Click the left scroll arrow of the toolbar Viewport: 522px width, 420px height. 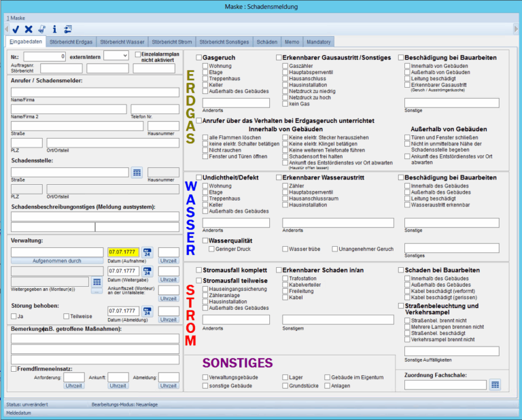tap(6, 29)
